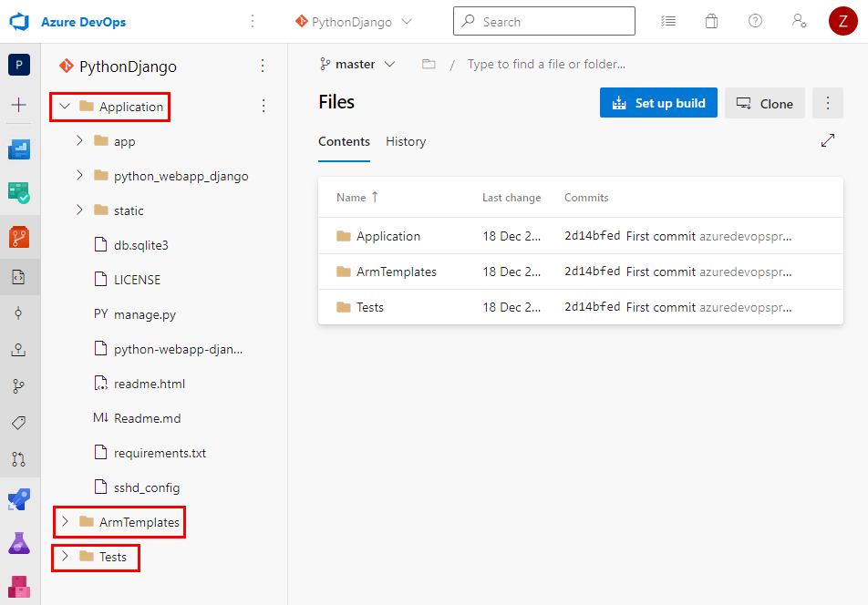Click the Azure DevOps logo icon

tap(19, 22)
